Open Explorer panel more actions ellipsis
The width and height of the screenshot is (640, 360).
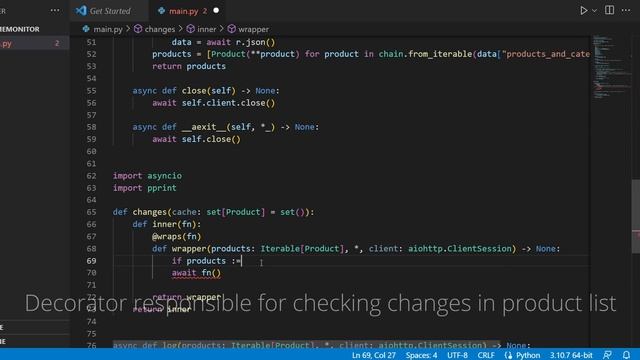(55, 11)
